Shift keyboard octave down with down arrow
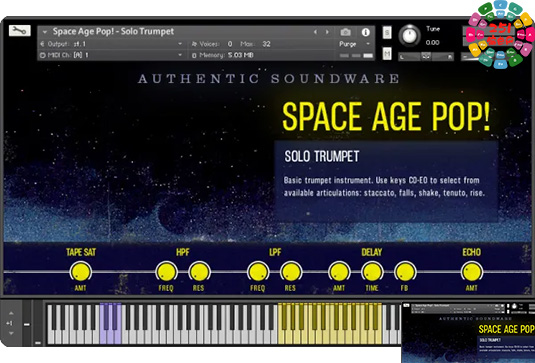This screenshot has width=535, height=363. tap(11, 333)
